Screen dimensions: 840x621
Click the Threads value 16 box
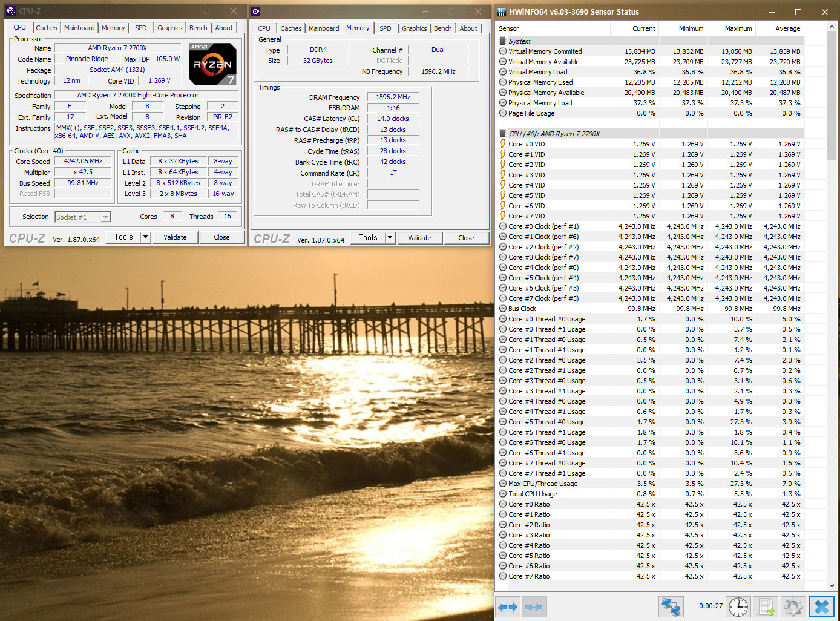(x=228, y=217)
